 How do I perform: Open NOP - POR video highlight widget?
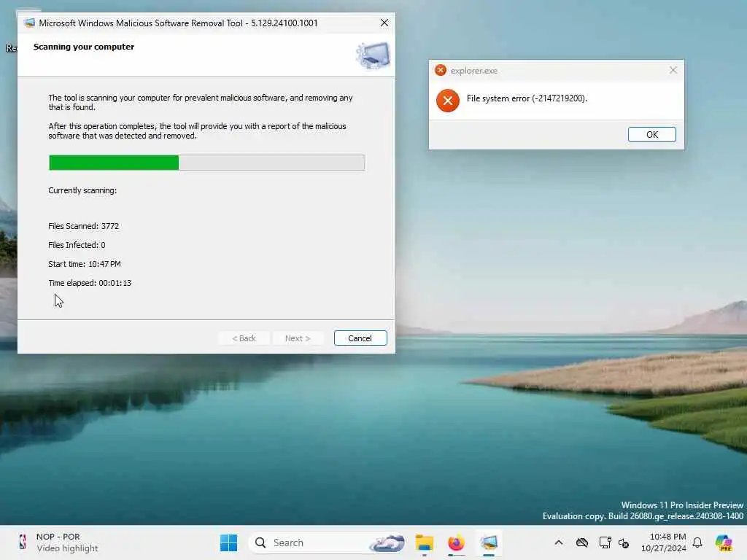tap(57, 542)
